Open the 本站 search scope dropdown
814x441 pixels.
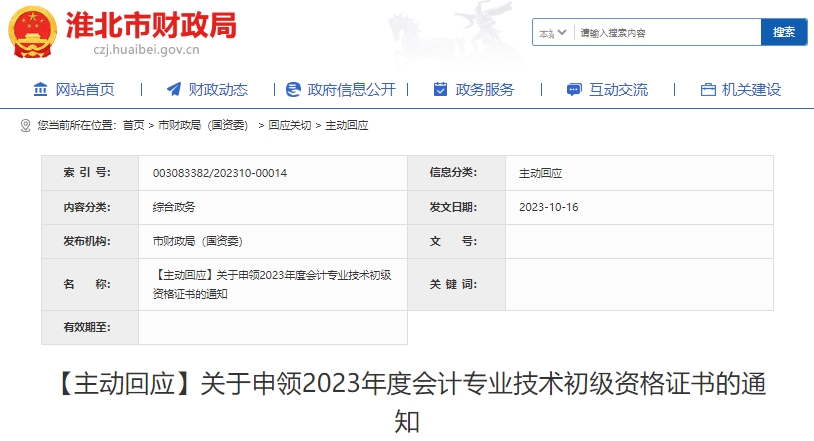tap(554, 33)
